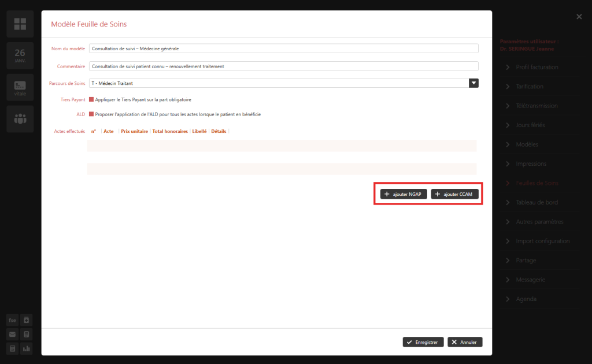The height and width of the screenshot is (364, 592).
Task: Open the medicine bottle icon
Action: [x=27, y=320]
